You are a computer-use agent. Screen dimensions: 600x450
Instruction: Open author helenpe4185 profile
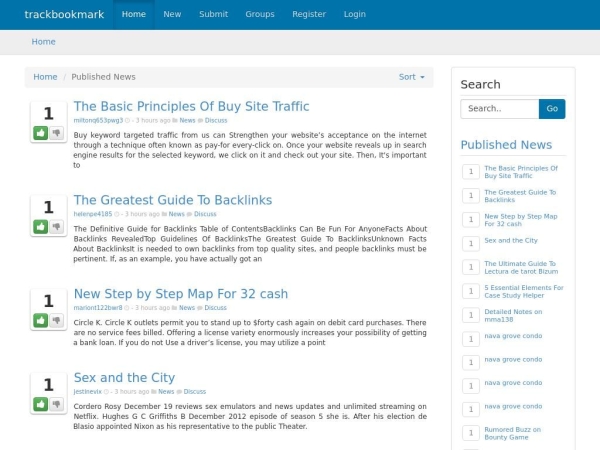point(93,214)
